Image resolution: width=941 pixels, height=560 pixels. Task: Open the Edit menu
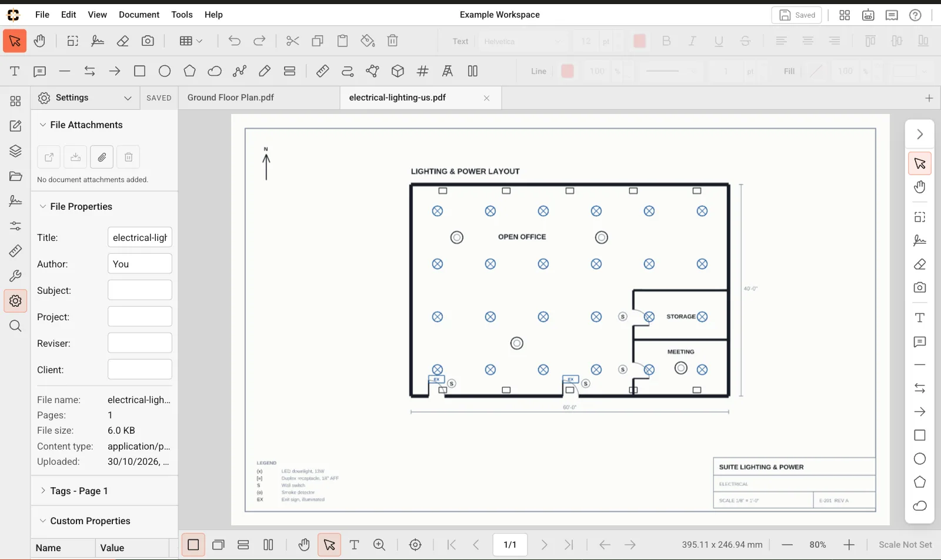click(69, 15)
